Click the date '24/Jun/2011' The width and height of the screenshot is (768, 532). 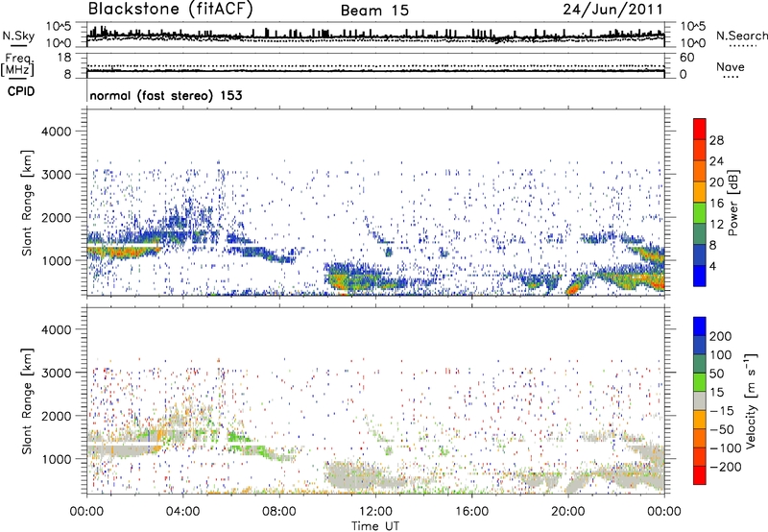[612, 10]
